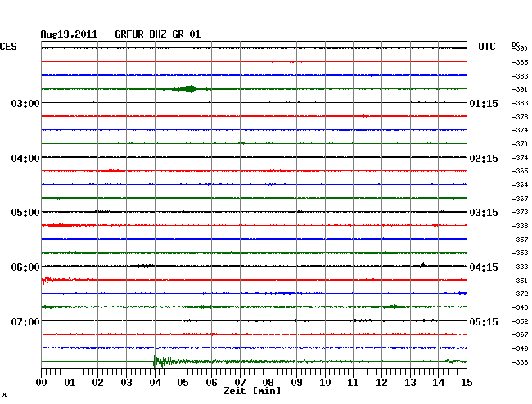Select minute tick label 11
The width and height of the screenshot is (532, 404).
pos(354,383)
